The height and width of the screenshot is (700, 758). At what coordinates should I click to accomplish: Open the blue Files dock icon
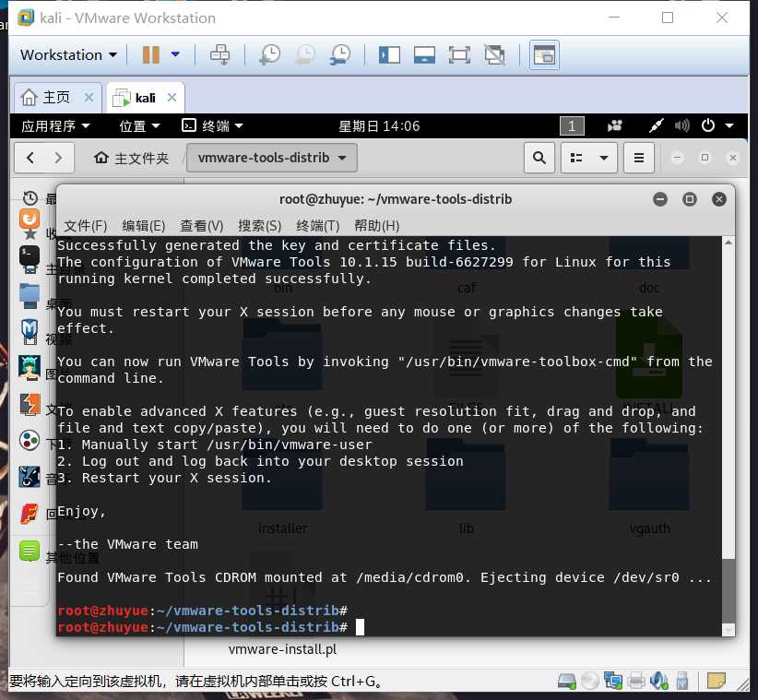(30, 294)
